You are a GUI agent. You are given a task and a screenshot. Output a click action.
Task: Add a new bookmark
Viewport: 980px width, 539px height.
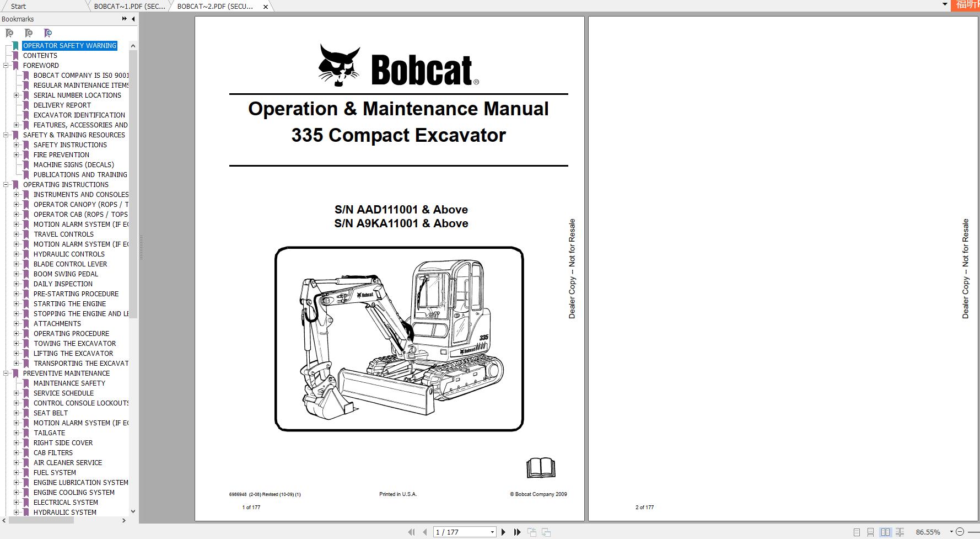tap(29, 33)
